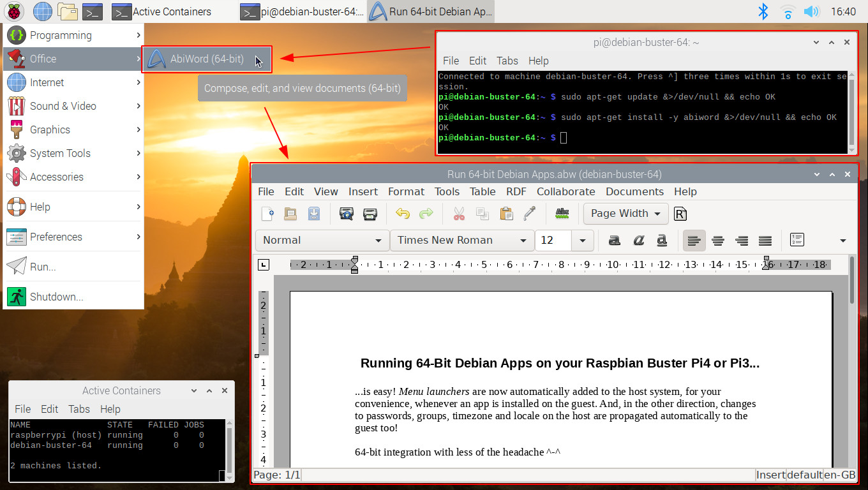Open the Preferences submenu
The width and height of the screenshot is (868, 490).
(73, 237)
